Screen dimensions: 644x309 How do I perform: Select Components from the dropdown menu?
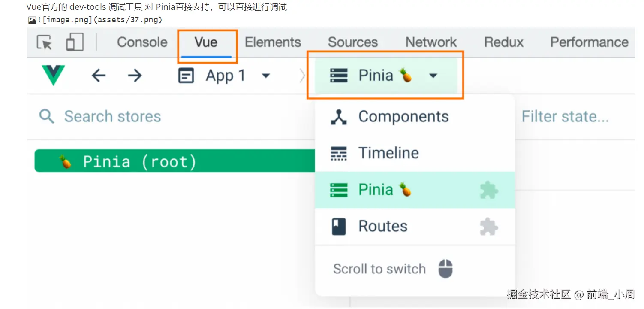(403, 117)
